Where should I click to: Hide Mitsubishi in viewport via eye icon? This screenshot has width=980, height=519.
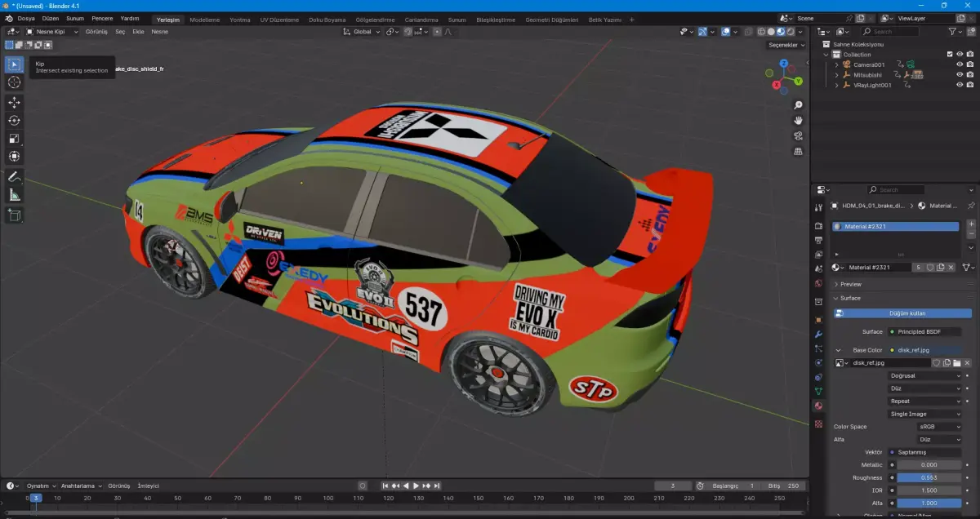960,74
